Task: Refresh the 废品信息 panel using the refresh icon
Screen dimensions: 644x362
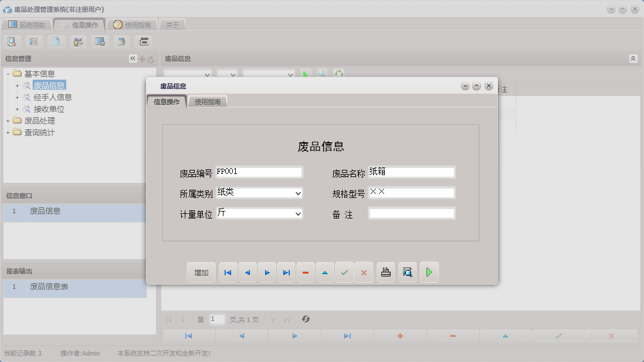Action: point(337,74)
